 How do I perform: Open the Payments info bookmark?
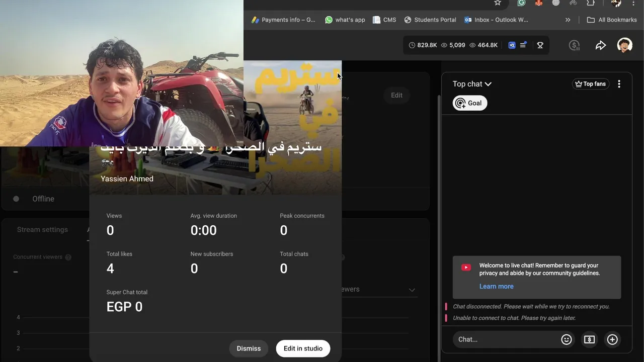click(x=283, y=20)
